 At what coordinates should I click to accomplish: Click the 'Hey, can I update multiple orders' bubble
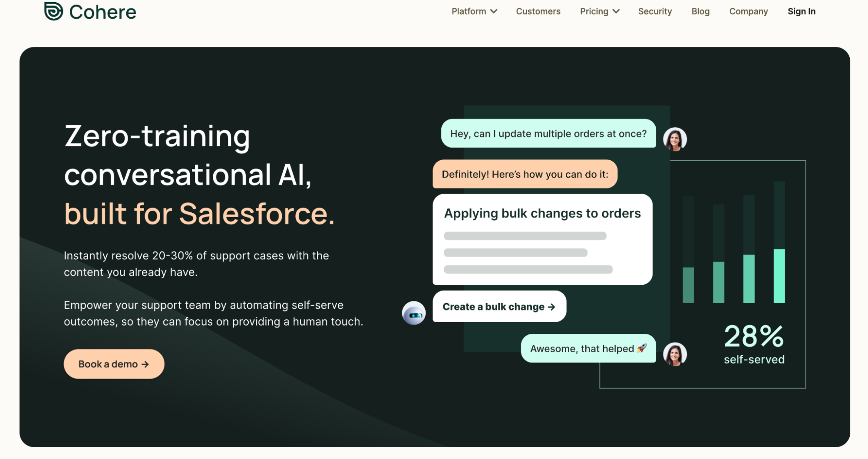coord(548,133)
